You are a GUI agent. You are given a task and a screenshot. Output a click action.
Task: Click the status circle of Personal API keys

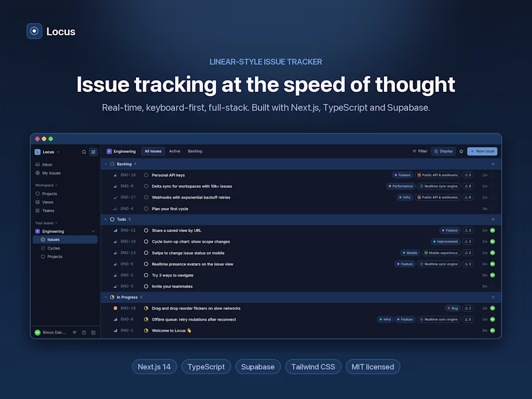pyautogui.click(x=146, y=175)
